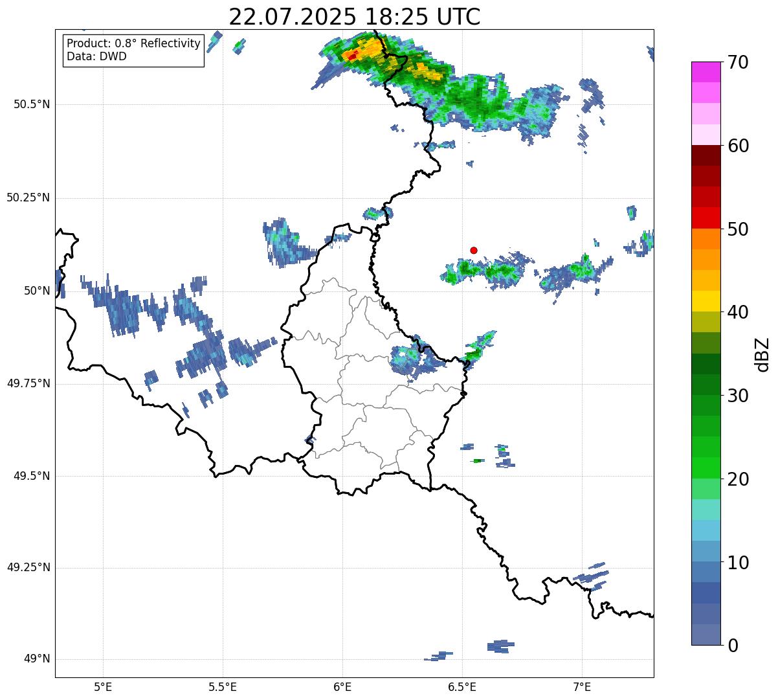Click the 49.5°N latitude label
Screen dimensions: 778x700
coord(32,476)
